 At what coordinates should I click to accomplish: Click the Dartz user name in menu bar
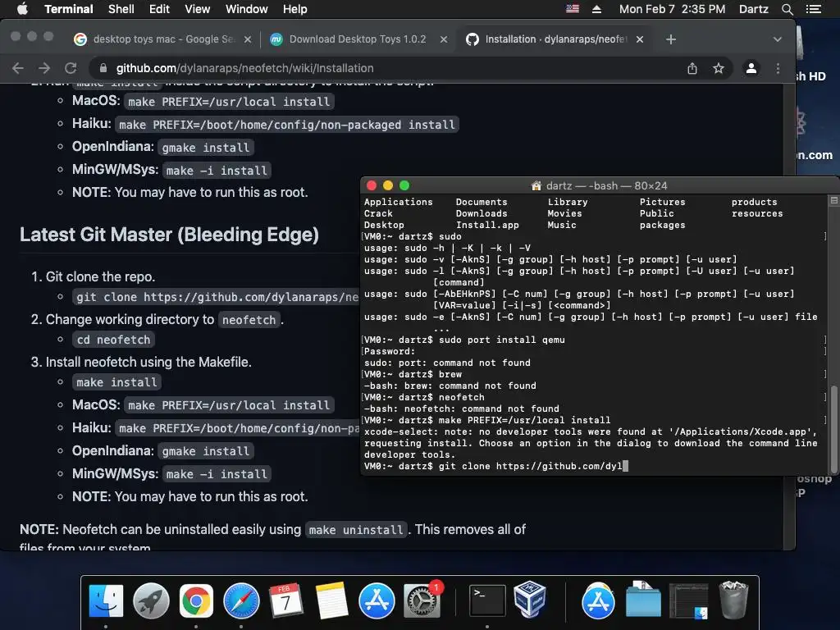coord(753,9)
